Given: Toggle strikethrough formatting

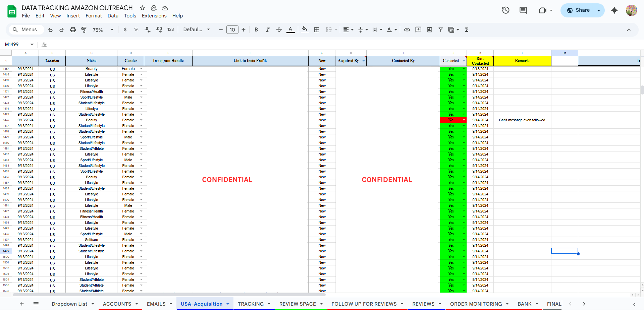Looking at the screenshot, I should [x=279, y=30].
